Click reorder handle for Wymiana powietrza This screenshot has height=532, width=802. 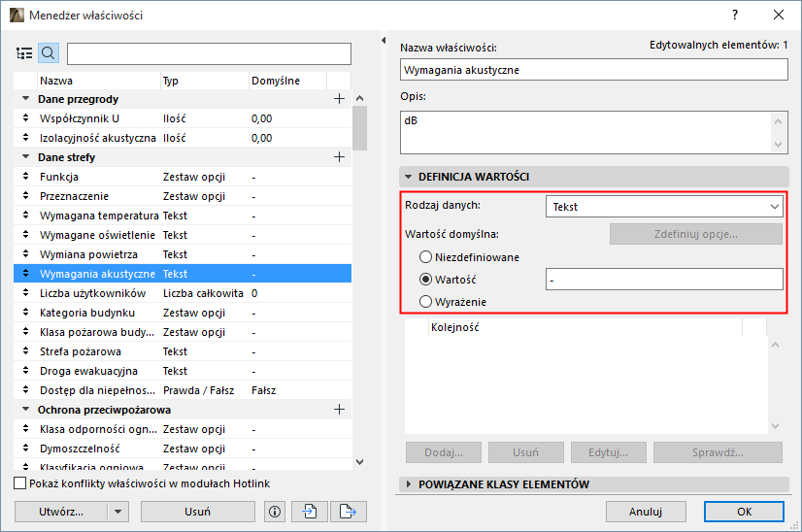click(25, 254)
